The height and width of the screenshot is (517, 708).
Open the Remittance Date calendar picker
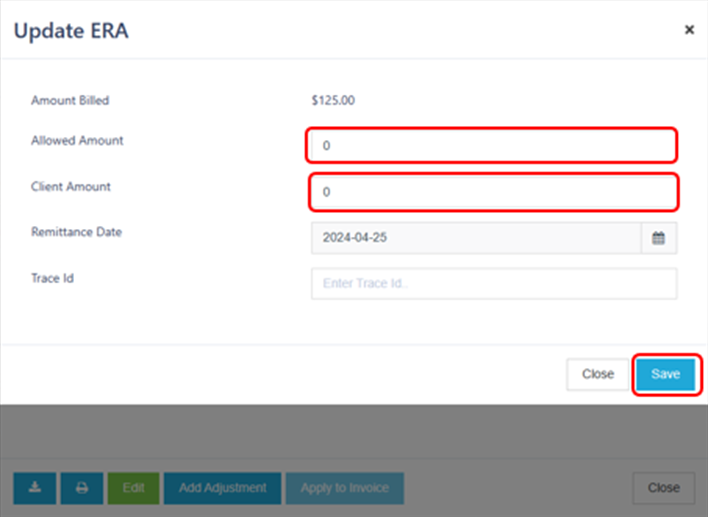(658, 238)
